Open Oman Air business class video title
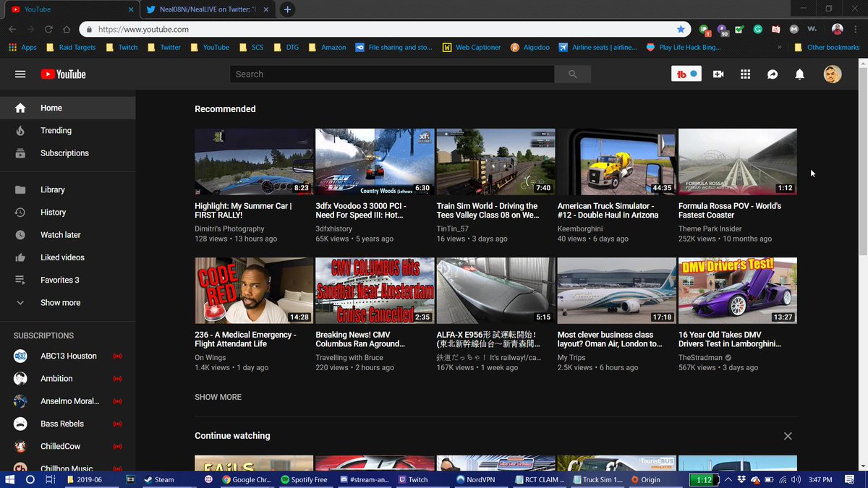 click(610, 339)
